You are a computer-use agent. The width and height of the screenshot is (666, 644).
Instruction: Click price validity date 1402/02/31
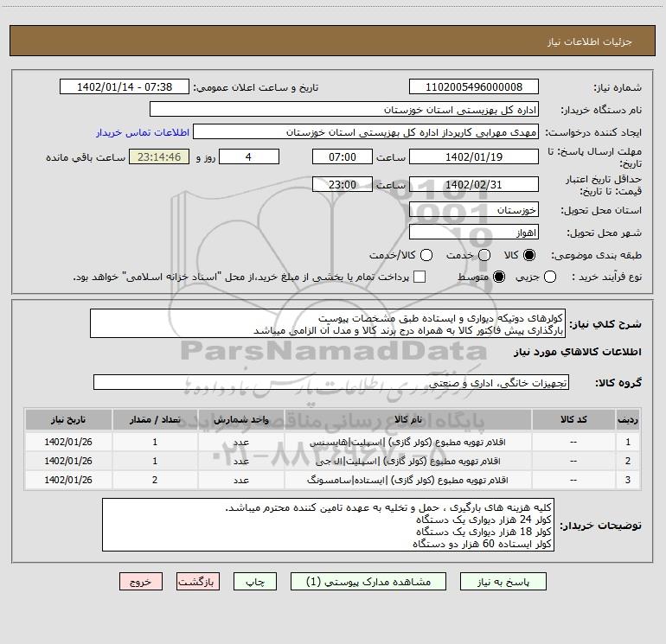tap(474, 184)
